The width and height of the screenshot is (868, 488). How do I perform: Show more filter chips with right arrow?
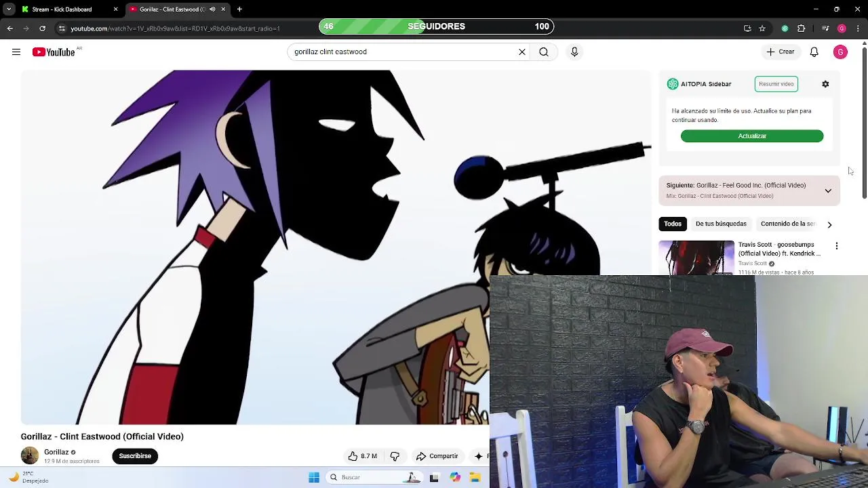point(829,224)
